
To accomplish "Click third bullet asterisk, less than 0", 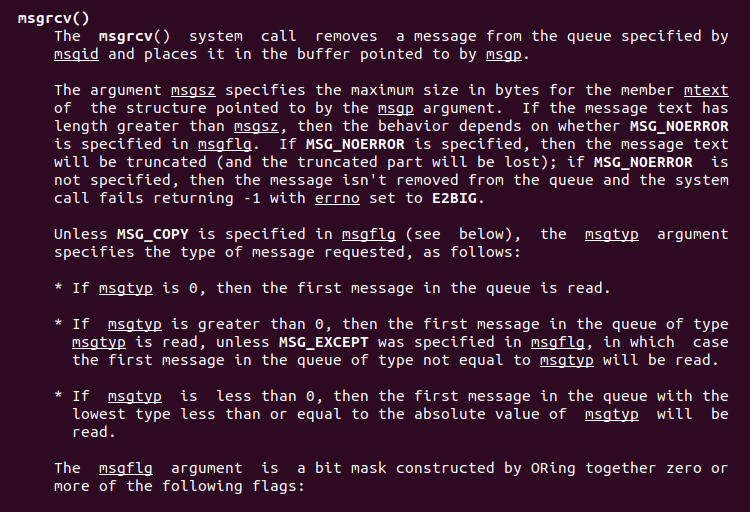I will coord(58,396).
